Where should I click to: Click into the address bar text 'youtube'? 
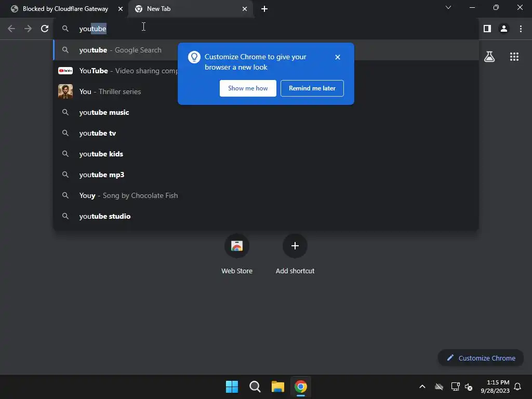tap(92, 29)
